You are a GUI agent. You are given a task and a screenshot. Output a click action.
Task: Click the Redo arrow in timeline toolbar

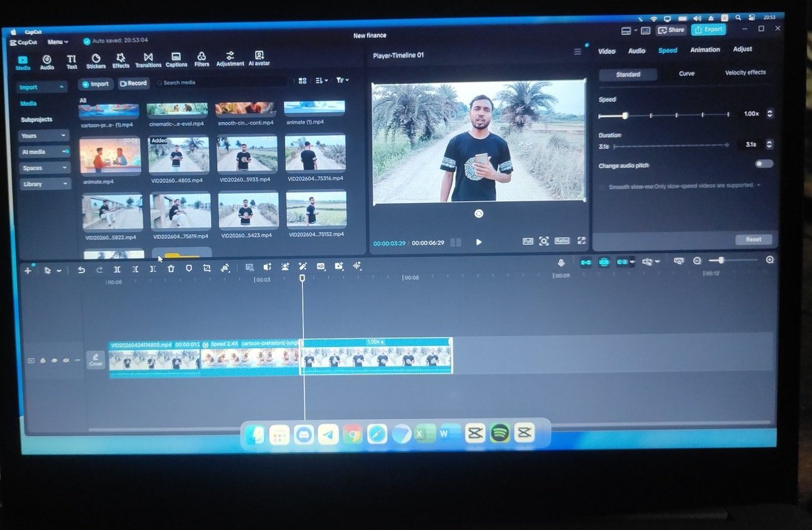tap(99, 269)
